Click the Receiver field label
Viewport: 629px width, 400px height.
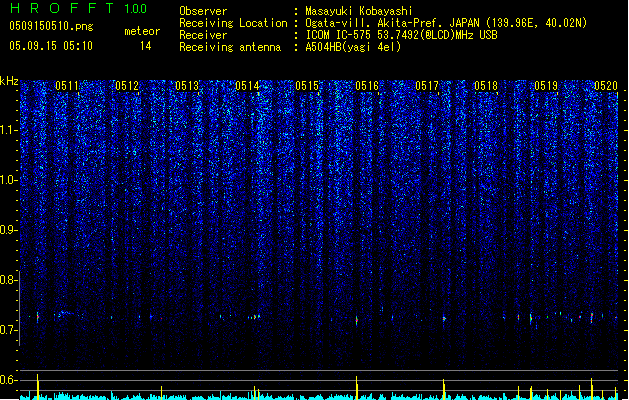pos(203,35)
